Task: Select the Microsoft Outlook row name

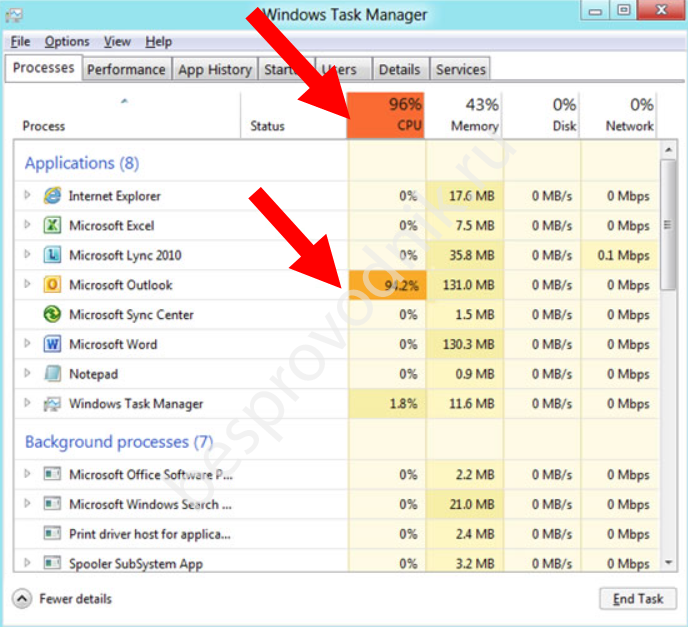Action: pos(121,285)
